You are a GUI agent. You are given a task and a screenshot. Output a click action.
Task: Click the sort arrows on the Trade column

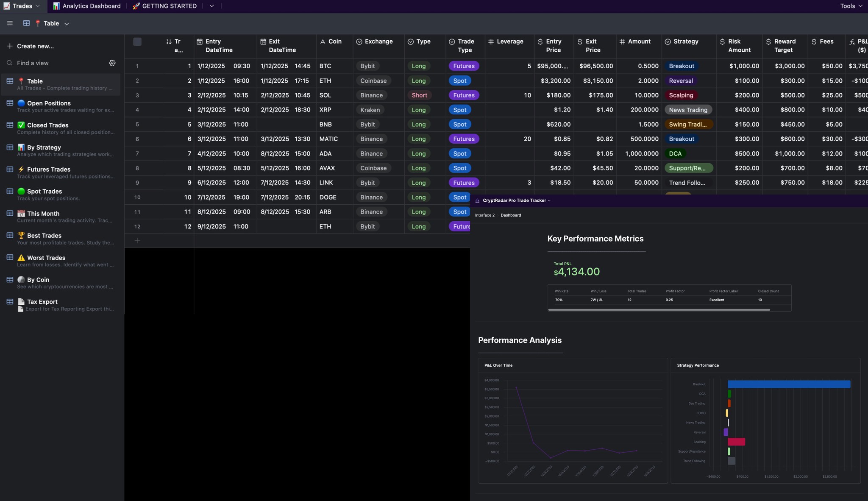click(169, 42)
